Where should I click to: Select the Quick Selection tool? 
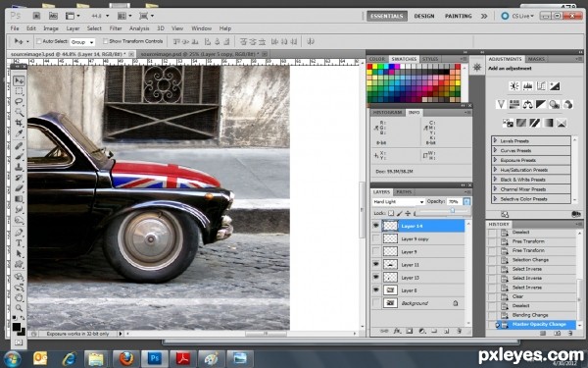(x=19, y=112)
